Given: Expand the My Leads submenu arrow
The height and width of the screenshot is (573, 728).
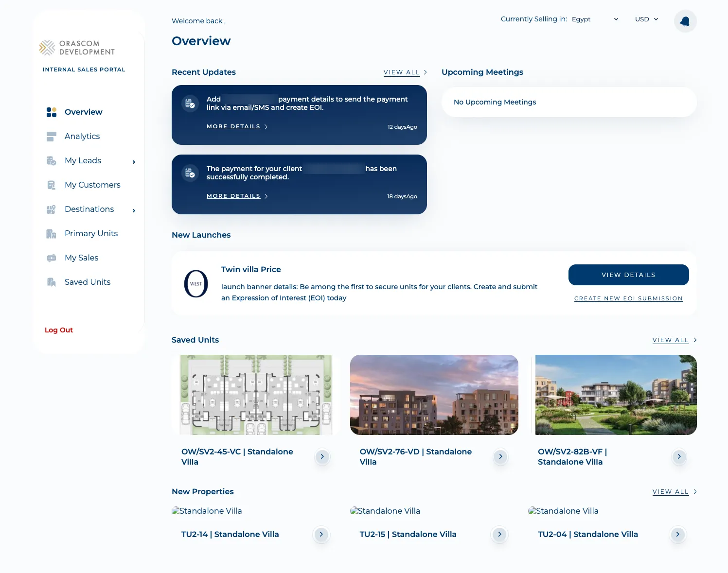Looking at the screenshot, I should [134, 162].
